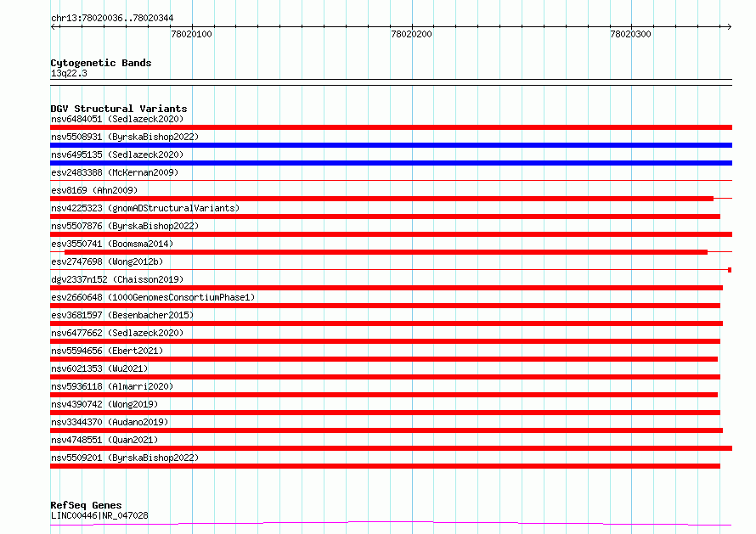The image size is (756, 534).
Task: Click the small red block ending esv2747698
Action: (730, 270)
